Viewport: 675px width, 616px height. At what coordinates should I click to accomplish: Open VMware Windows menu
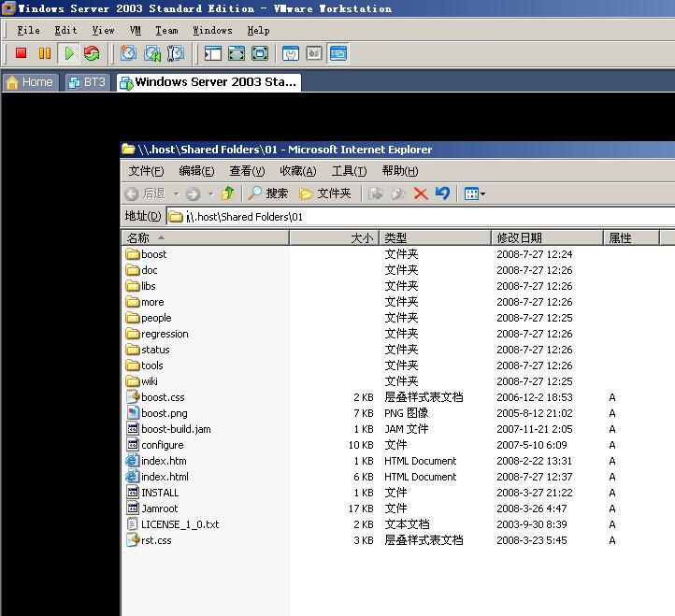click(212, 30)
